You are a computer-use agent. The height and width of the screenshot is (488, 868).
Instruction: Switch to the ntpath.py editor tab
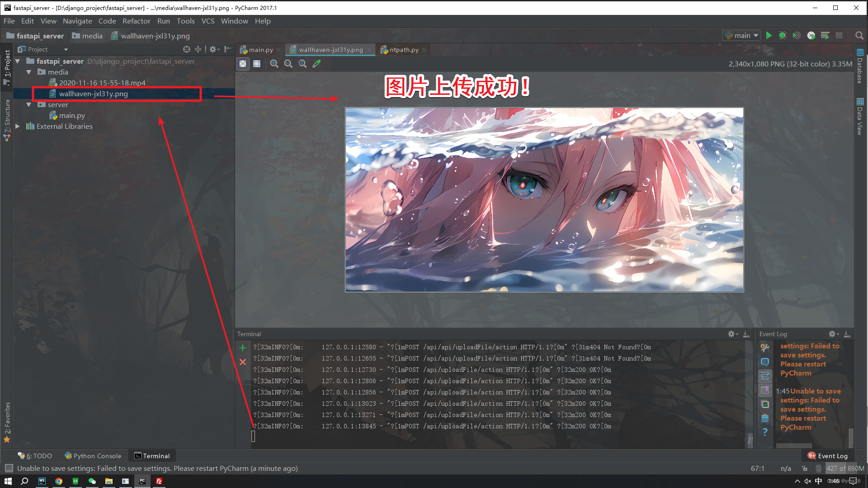[401, 50]
